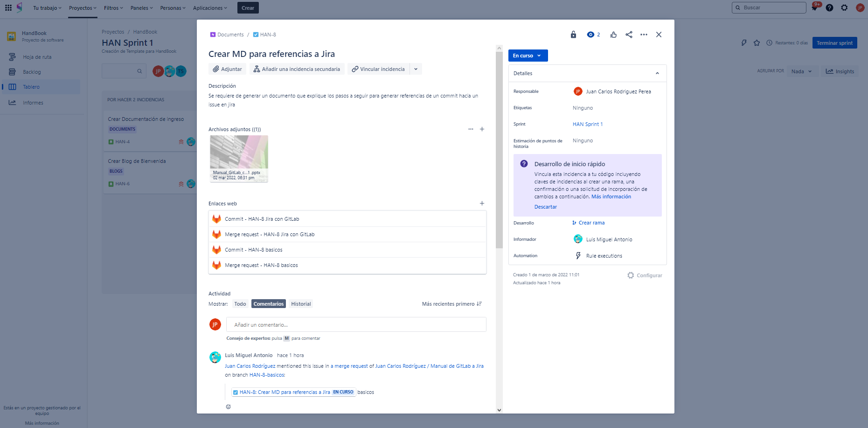Image resolution: width=868 pixels, height=428 pixels.
Task: Click the Terminar sprint button
Action: [x=834, y=43]
